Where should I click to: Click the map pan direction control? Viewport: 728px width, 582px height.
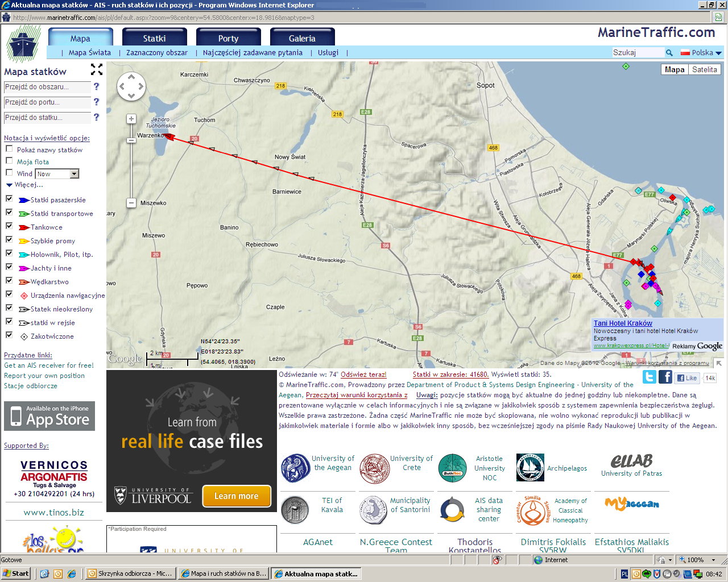tap(131, 87)
